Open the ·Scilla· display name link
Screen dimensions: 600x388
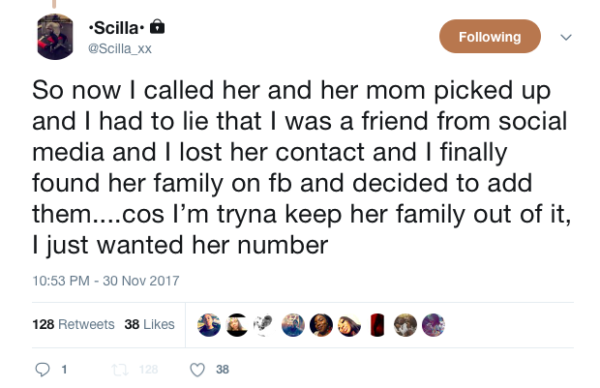(116, 28)
